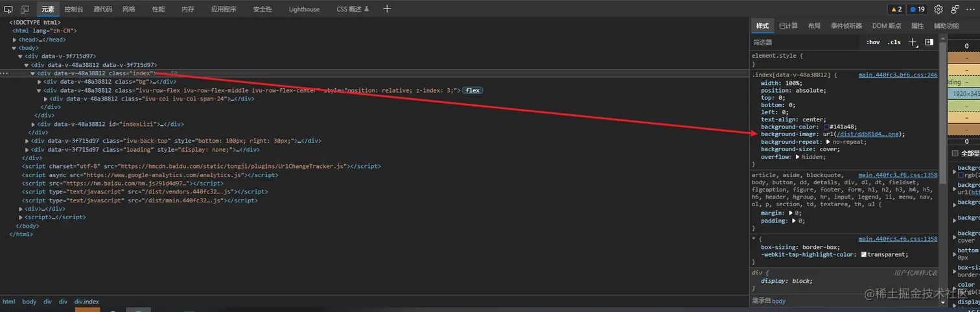Open 事件侦听器 event listeners tab

pos(846,26)
